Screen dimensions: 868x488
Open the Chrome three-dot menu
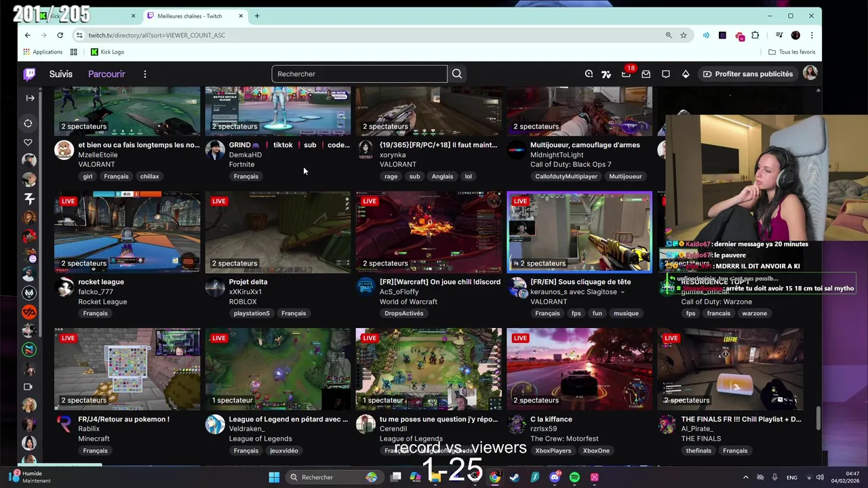(x=811, y=35)
